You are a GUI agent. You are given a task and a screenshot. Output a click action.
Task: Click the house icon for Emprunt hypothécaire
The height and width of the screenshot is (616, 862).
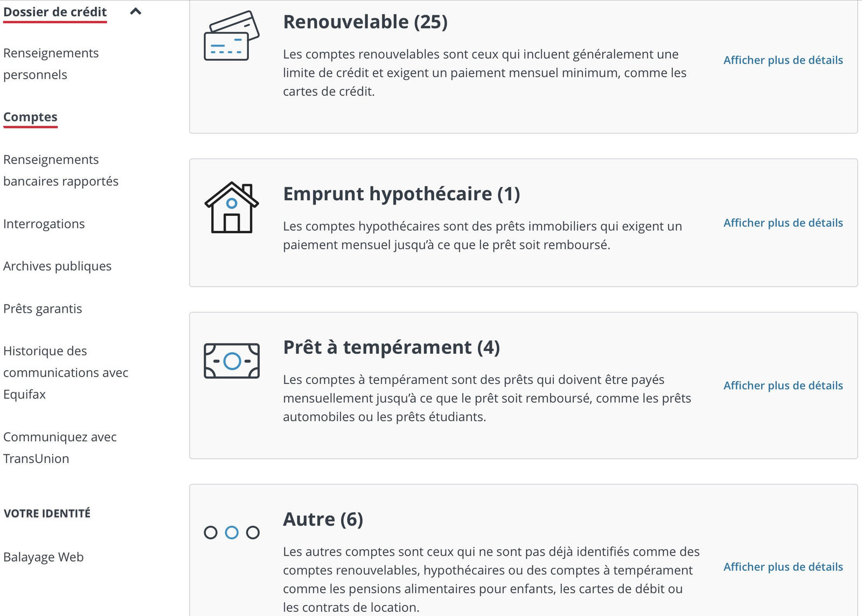(231, 208)
